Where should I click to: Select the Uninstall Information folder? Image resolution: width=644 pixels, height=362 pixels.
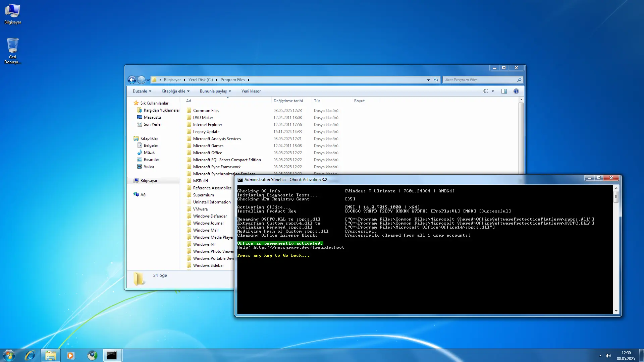pyautogui.click(x=212, y=202)
